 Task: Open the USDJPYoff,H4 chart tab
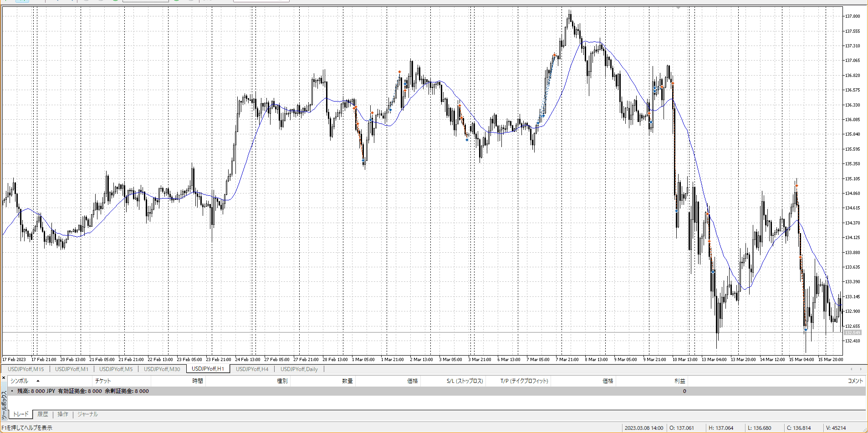[252, 369]
